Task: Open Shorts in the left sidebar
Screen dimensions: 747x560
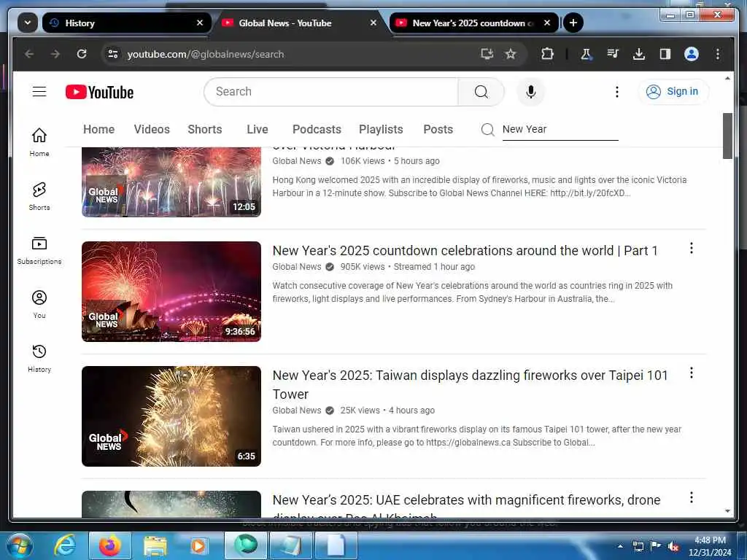Action: (x=39, y=196)
